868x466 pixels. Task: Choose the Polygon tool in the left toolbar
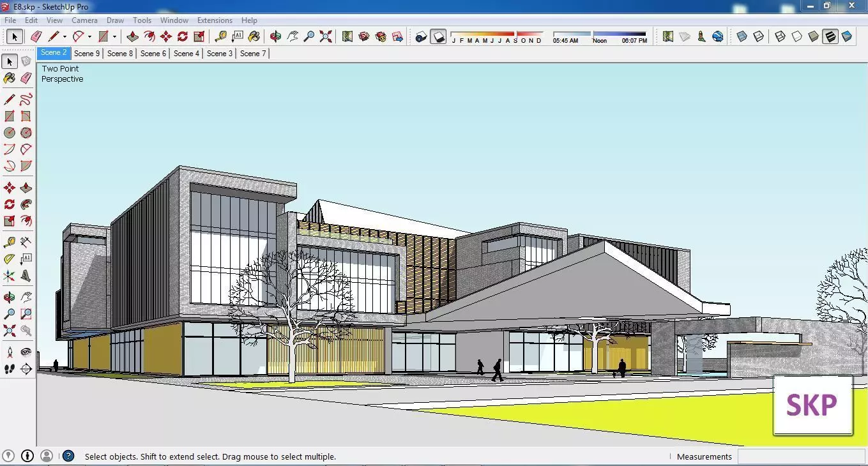(x=26, y=133)
